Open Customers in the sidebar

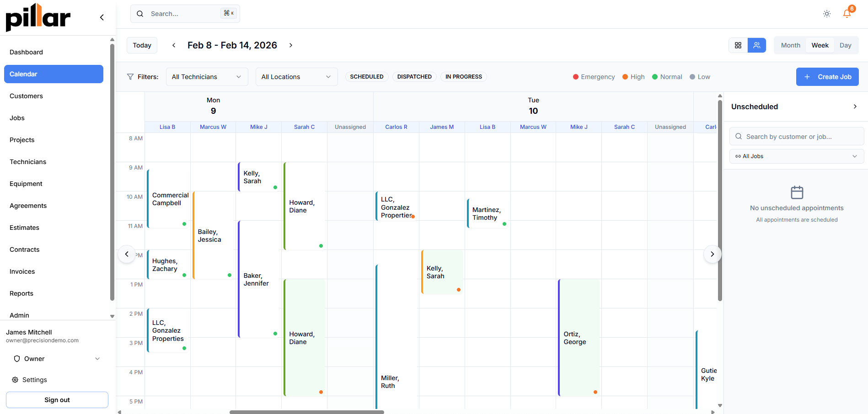(x=26, y=96)
